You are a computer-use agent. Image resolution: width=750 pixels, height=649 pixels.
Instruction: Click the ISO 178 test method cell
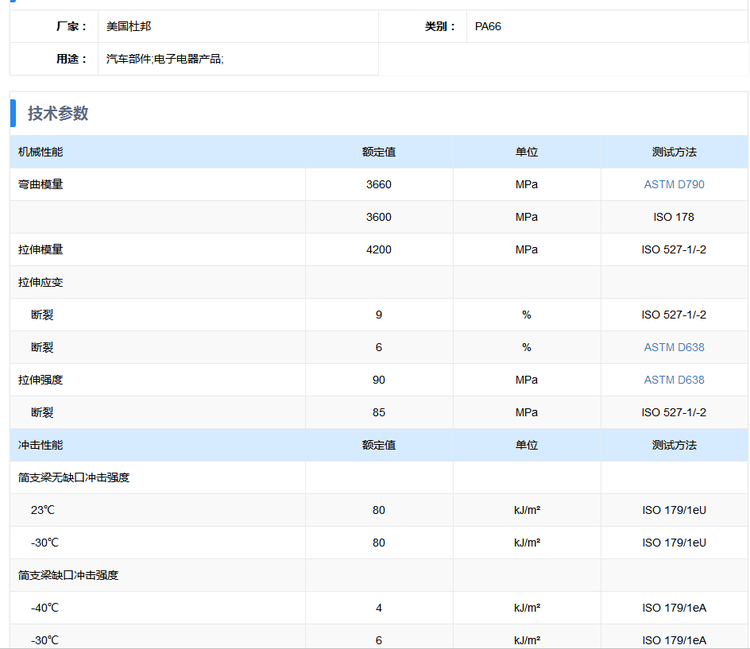coord(674,217)
